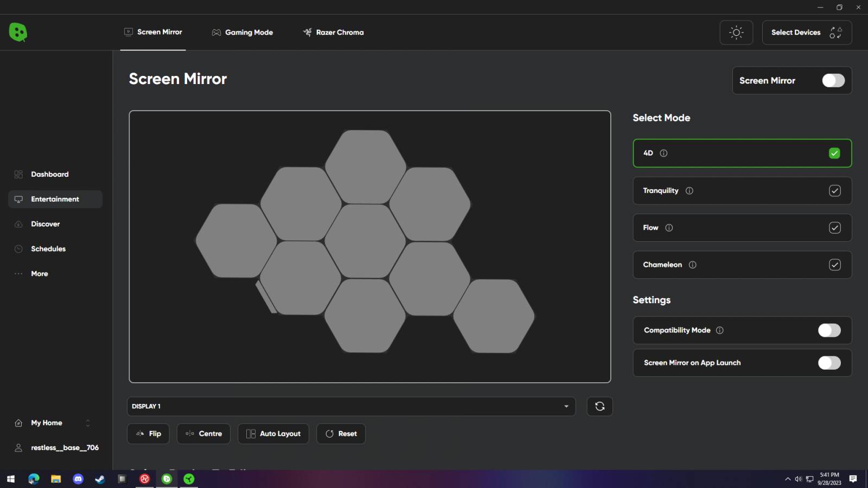
Task: Click the Select Devices button
Action: coord(806,32)
